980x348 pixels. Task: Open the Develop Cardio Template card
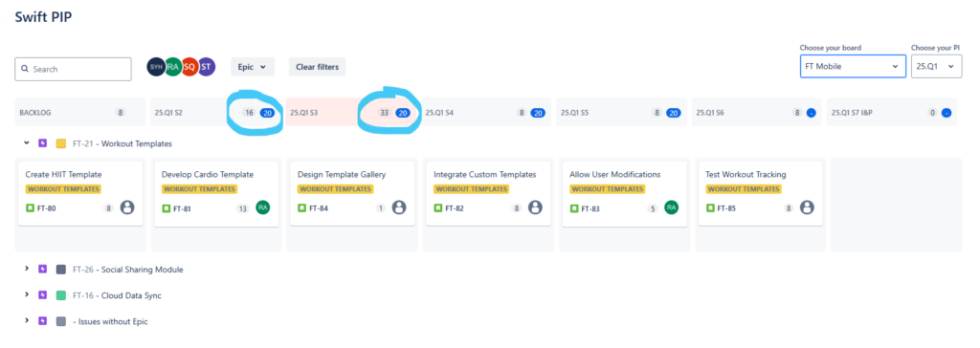pyautogui.click(x=216, y=193)
